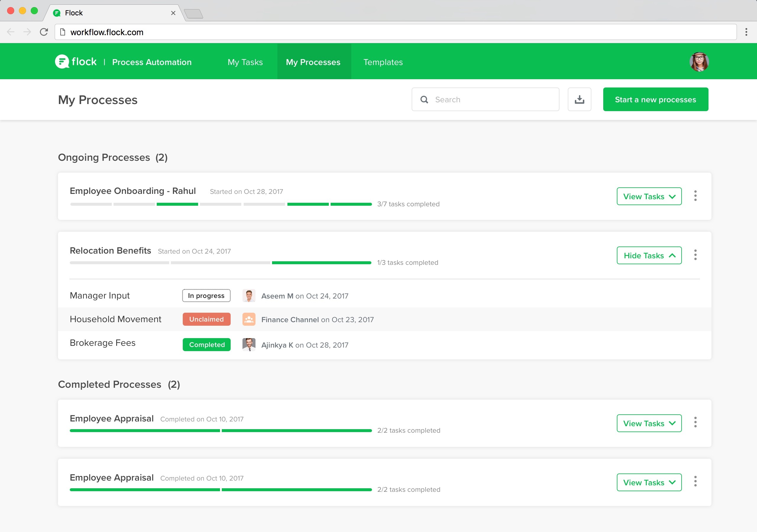757x532 pixels.
Task: Open the user profile avatar menu
Action: tap(699, 62)
